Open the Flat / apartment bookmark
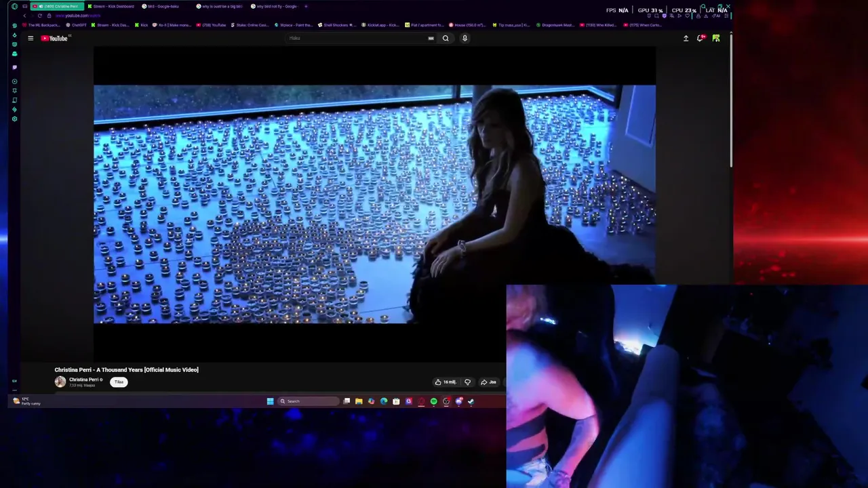The height and width of the screenshot is (488, 868). coord(424,25)
